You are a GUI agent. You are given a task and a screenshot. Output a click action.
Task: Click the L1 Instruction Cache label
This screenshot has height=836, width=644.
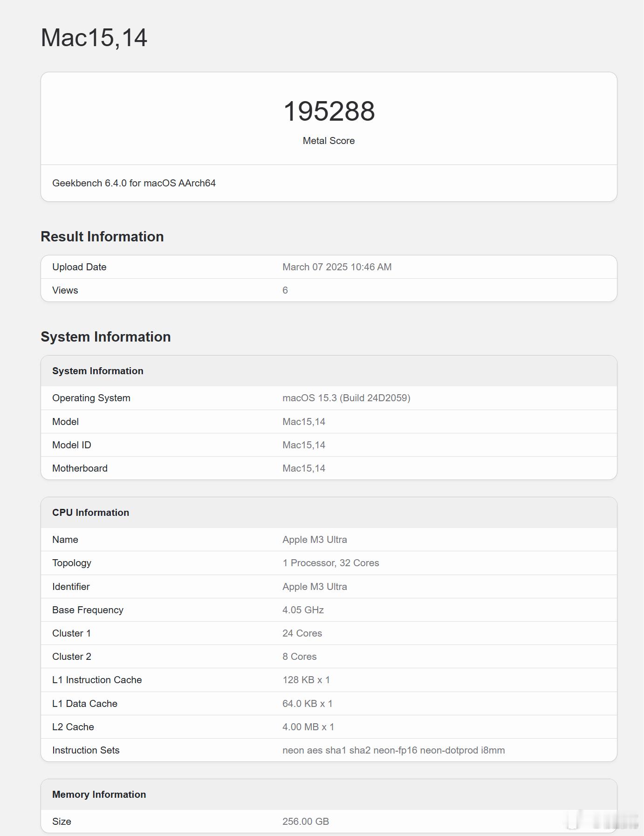pos(97,680)
